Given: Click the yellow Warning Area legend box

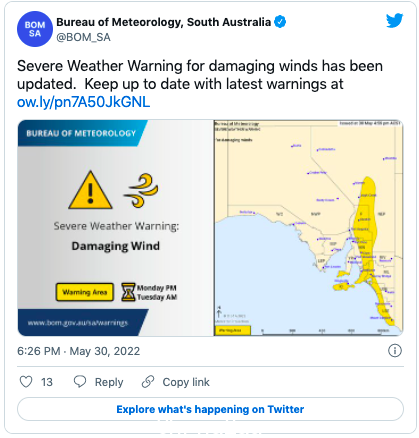Looking at the screenshot, I should click(85, 292).
